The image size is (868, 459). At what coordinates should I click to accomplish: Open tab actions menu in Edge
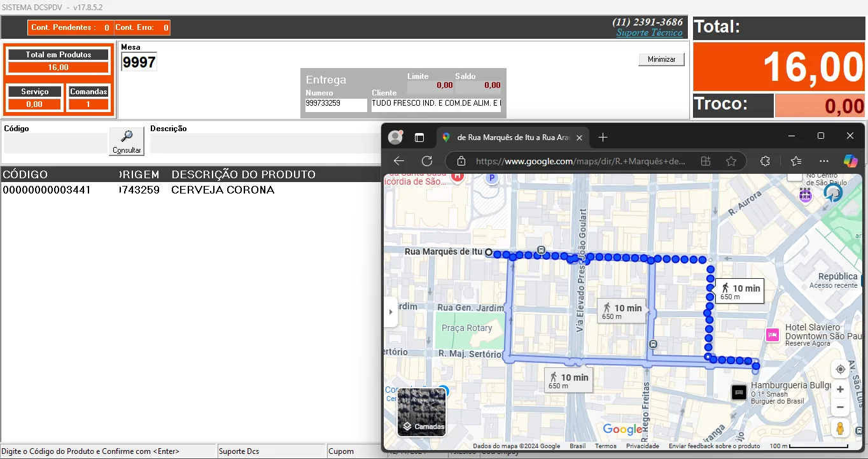point(419,137)
